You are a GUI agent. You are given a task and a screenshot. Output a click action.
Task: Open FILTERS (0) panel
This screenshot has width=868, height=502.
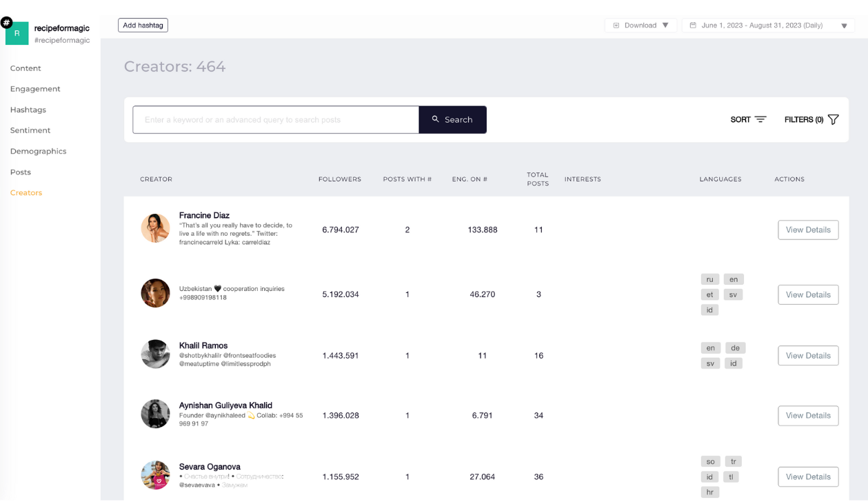[x=811, y=119]
